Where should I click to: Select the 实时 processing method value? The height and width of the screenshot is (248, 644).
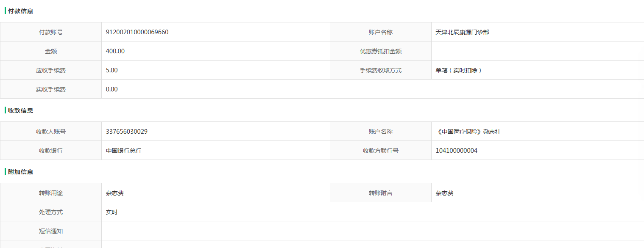coord(112,212)
